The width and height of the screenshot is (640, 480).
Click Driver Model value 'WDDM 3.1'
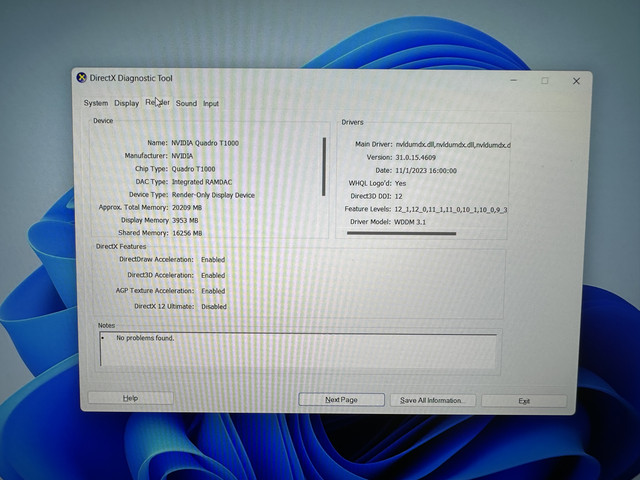[410, 222]
